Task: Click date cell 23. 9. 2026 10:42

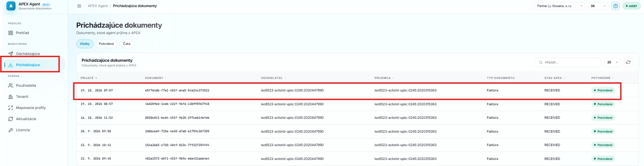Action: pyautogui.click(x=96, y=145)
